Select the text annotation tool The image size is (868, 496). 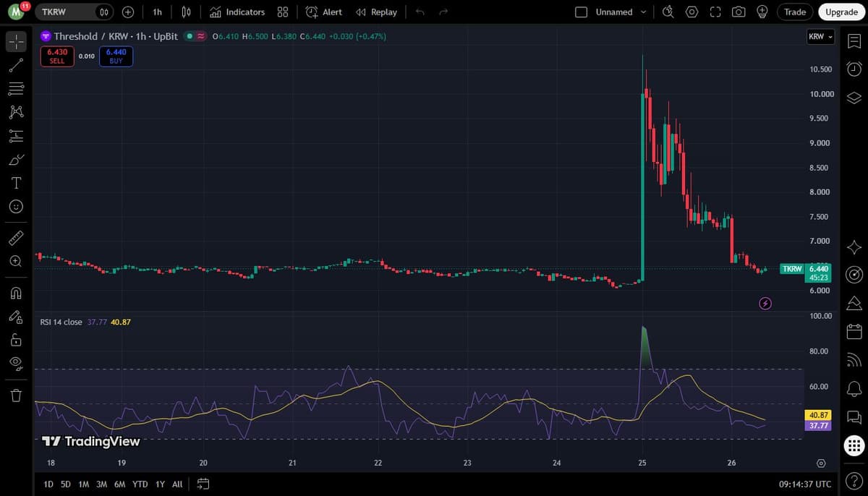pyautogui.click(x=16, y=183)
